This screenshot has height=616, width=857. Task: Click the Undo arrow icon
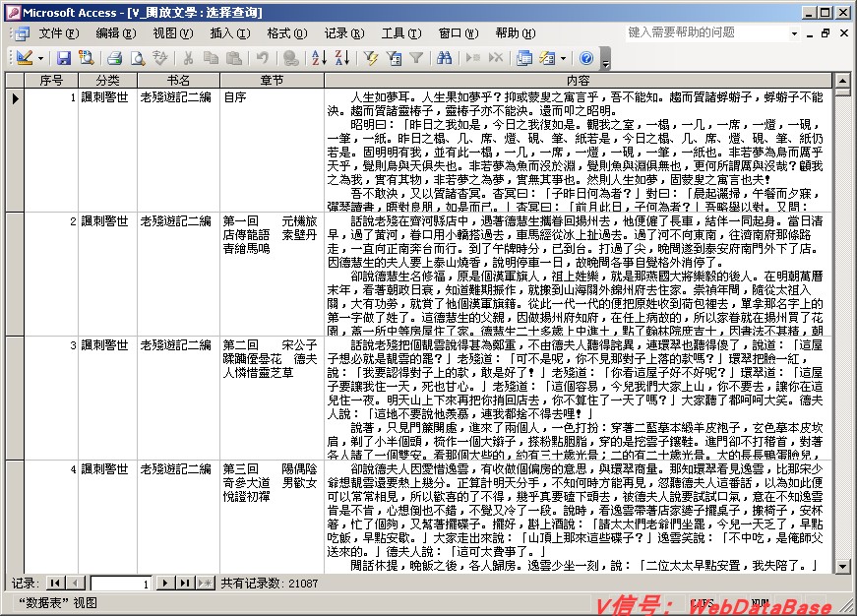click(263, 57)
